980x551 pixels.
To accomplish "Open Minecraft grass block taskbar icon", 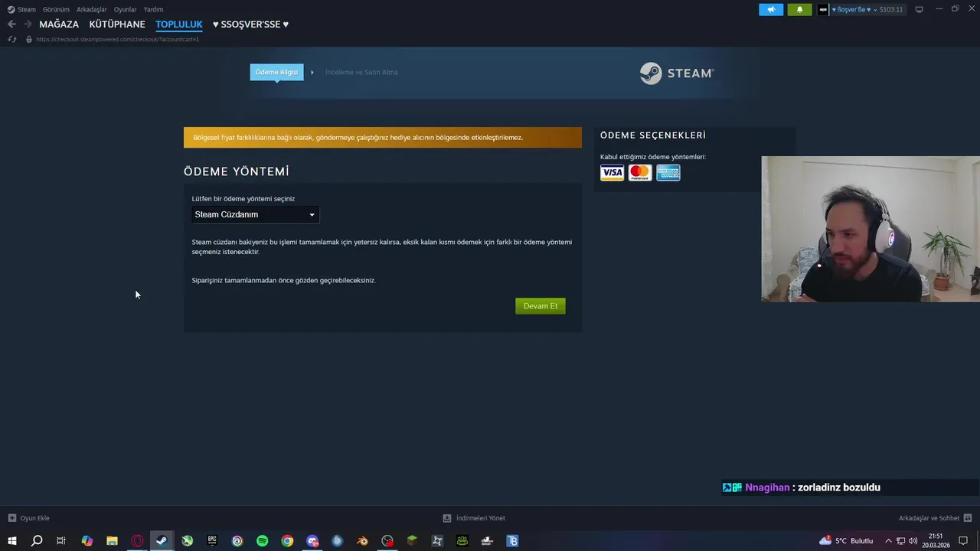I will point(412,541).
